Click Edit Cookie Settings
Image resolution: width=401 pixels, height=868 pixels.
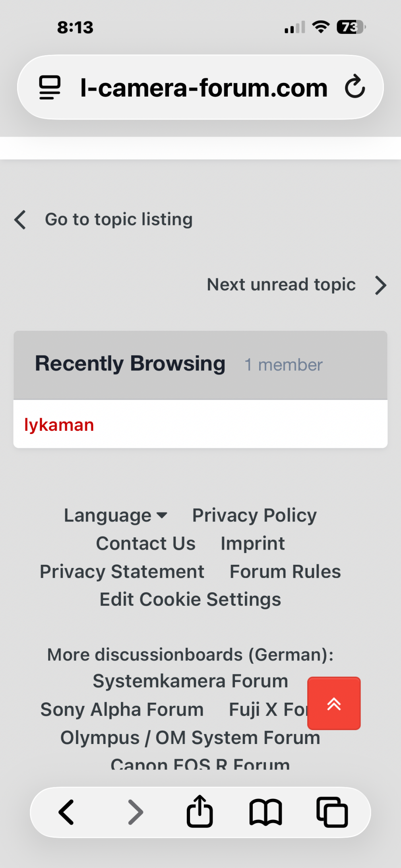190,599
